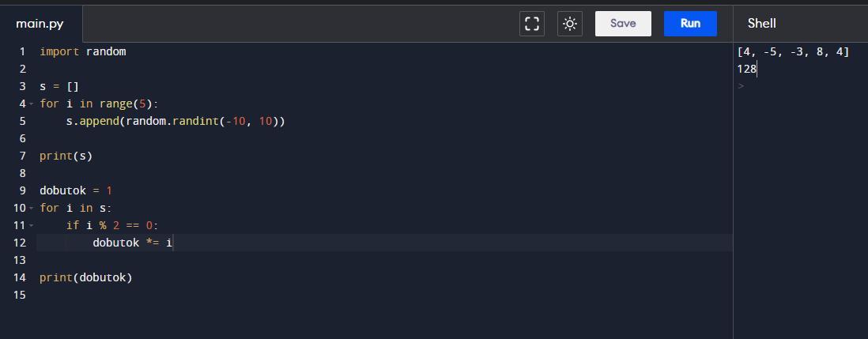Click the 128 output in Shell
The width and height of the screenshot is (868, 339).
747,69
